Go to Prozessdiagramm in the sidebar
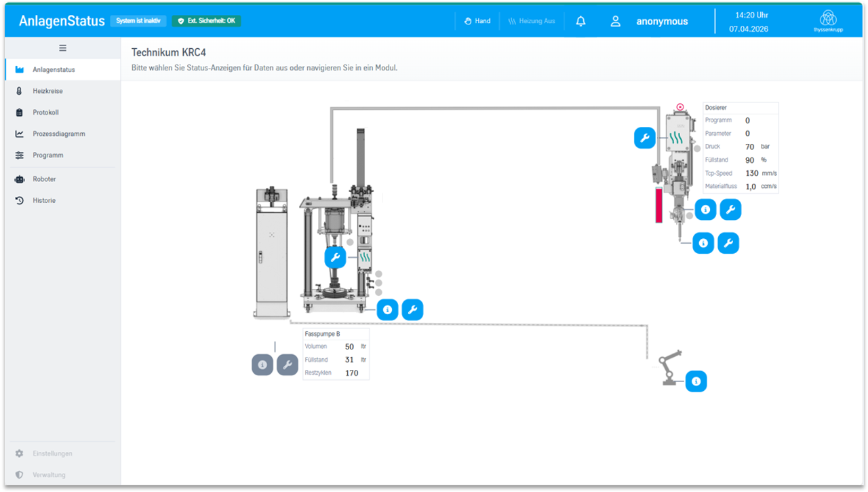Image resolution: width=868 pixels, height=492 pixels. coord(58,134)
